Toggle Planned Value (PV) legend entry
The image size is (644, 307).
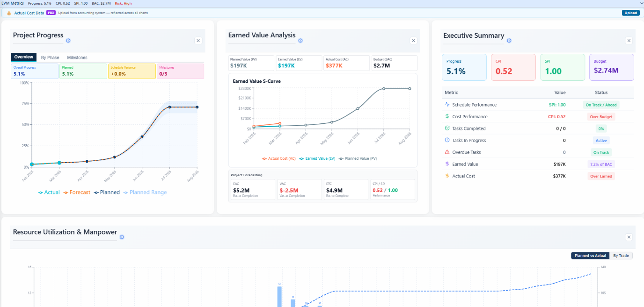(x=358, y=158)
